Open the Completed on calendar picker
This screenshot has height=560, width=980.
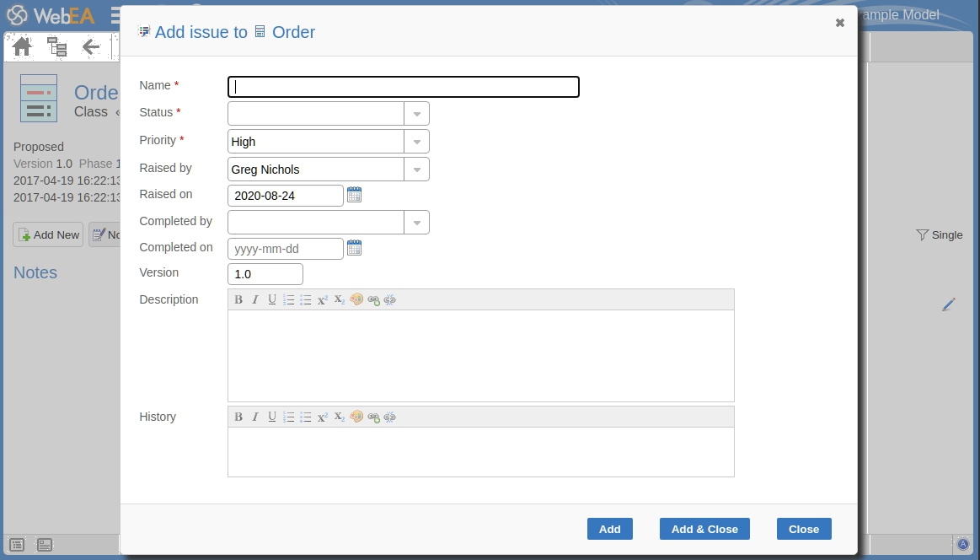(354, 248)
